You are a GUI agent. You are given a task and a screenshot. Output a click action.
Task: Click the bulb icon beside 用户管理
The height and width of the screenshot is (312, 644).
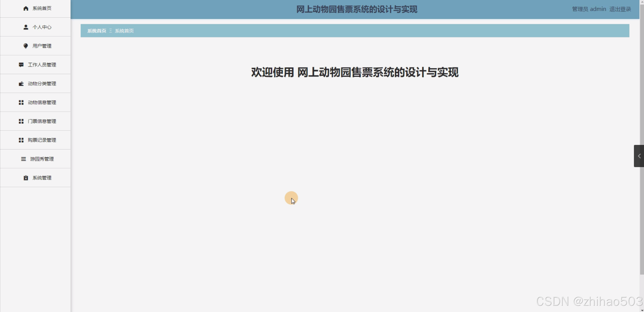(x=26, y=46)
